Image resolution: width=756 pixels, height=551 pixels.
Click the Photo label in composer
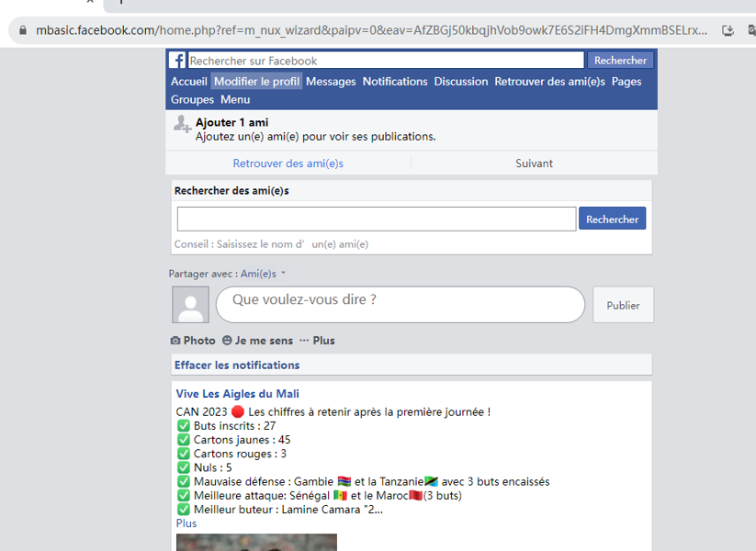(x=199, y=341)
